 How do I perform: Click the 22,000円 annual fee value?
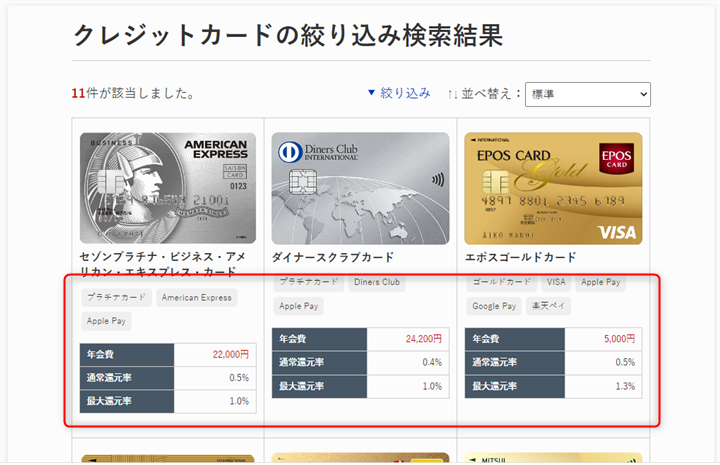pos(231,354)
